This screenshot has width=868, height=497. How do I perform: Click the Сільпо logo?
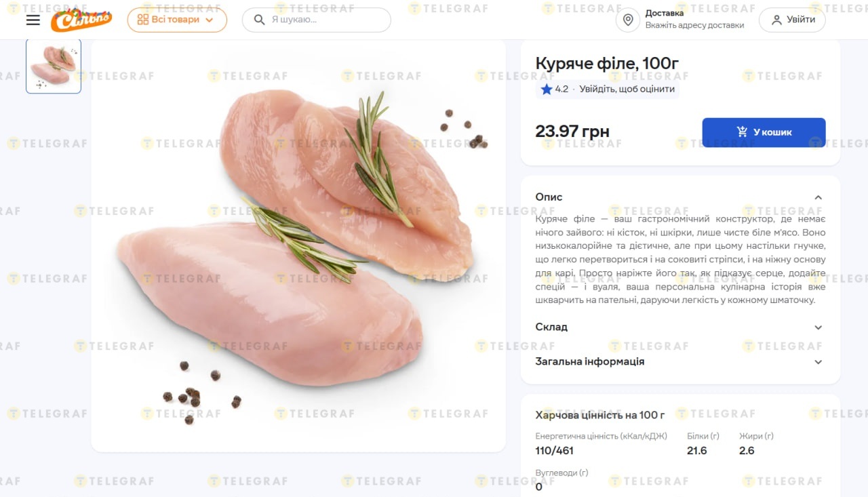click(81, 20)
